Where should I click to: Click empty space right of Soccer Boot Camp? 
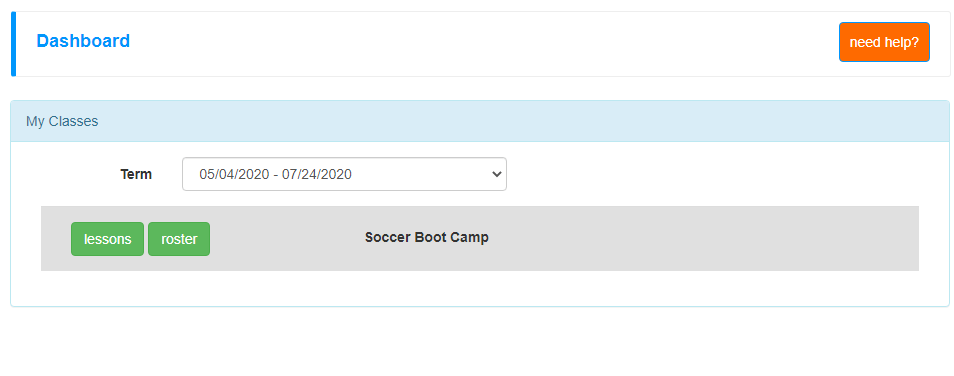pos(700,238)
